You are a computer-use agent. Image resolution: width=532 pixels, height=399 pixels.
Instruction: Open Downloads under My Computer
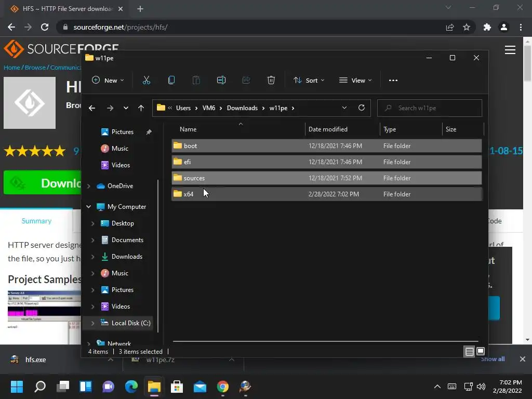click(127, 257)
